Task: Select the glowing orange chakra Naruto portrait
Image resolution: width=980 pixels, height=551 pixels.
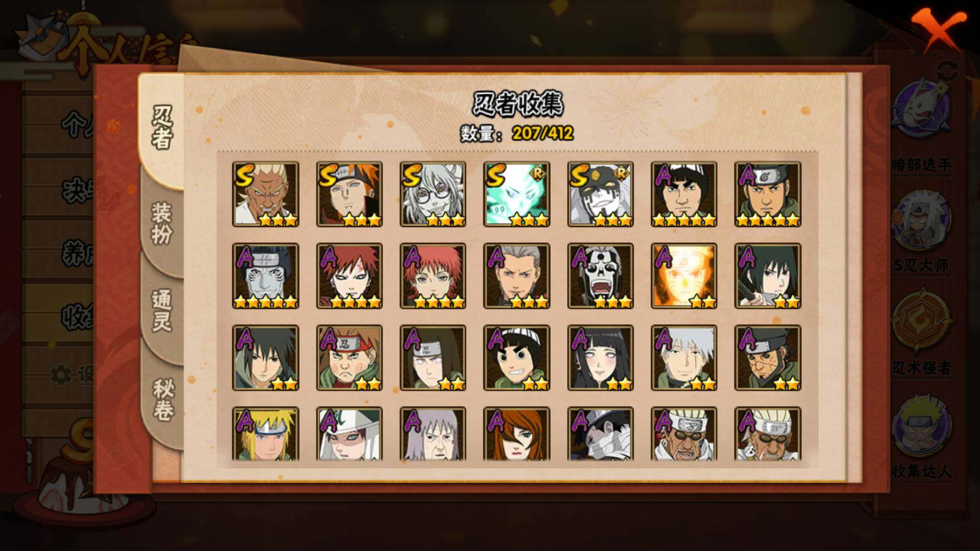Action: pyautogui.click(x=684, y=276)
